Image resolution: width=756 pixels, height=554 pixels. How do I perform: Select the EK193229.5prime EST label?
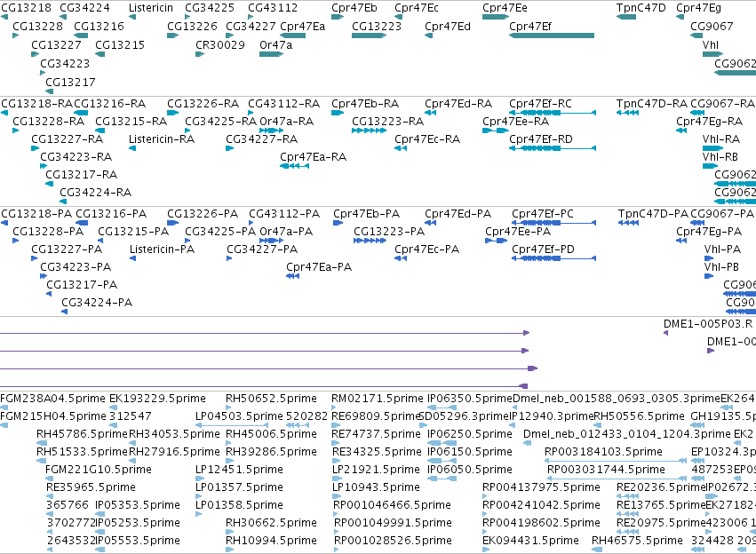(x=157, y=399)
